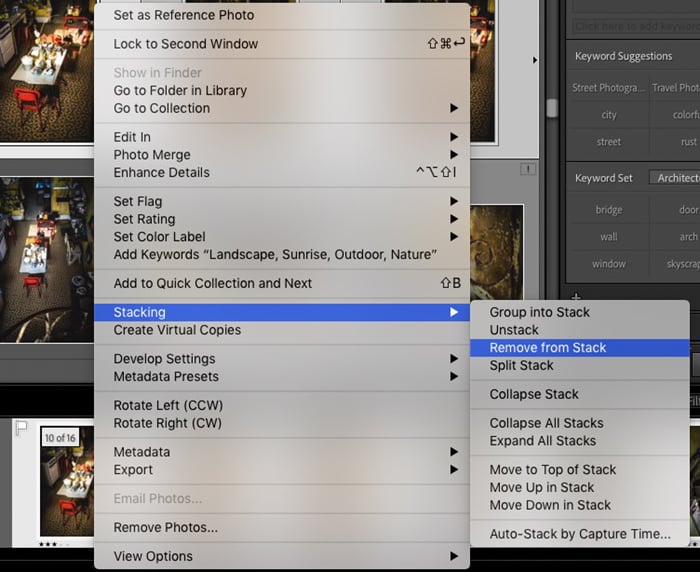Viewport: 700px width, 572px height.
Task: Open the Set Color Label submenu
Action: (x=282, y=237)
